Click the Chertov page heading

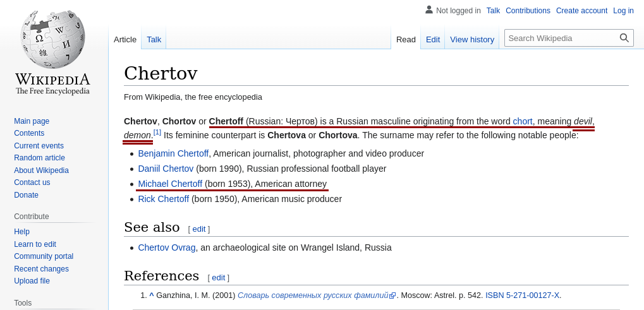161,73
